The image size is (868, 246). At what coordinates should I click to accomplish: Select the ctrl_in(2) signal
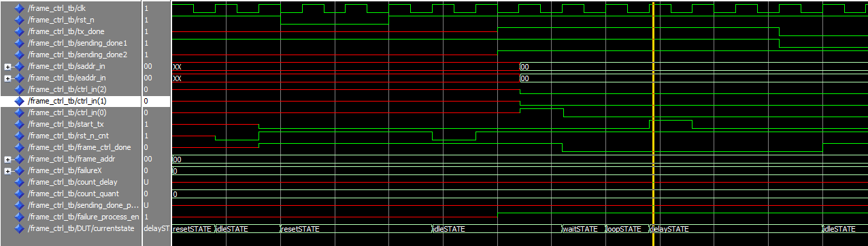click(x=67, y=89)
